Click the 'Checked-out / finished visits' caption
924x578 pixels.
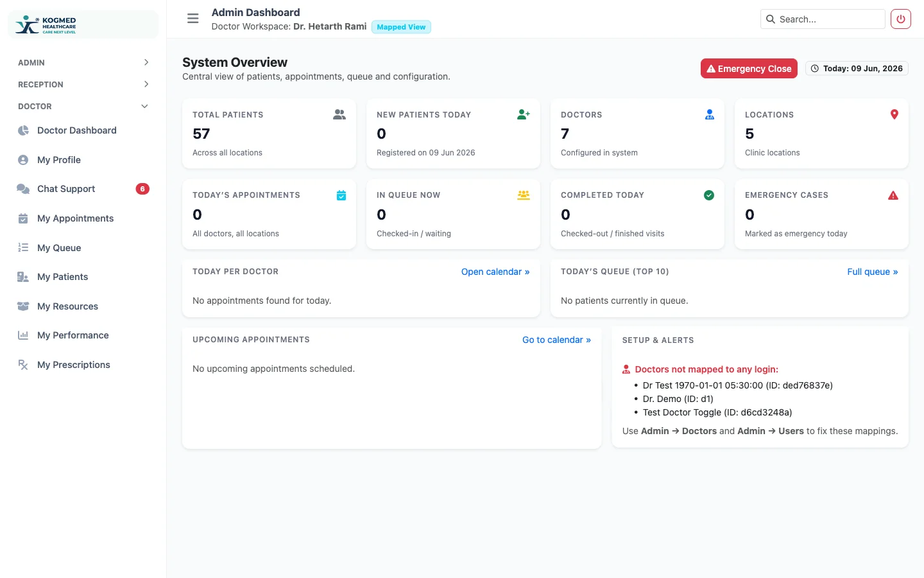point(613,234)
